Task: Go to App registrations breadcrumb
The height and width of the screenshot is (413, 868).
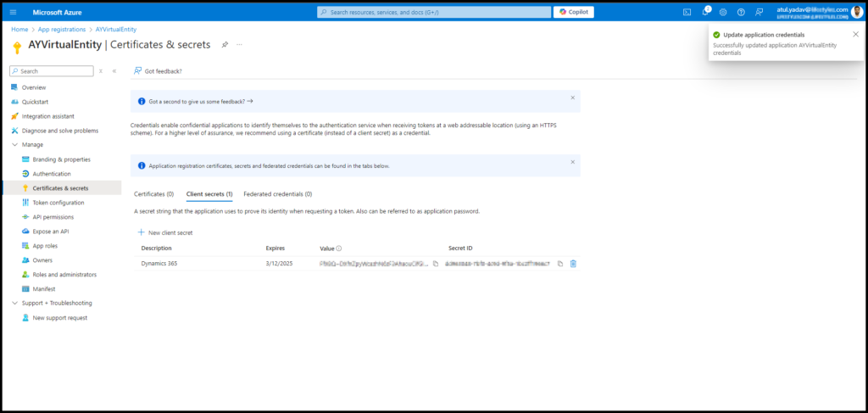Action: 61,30
